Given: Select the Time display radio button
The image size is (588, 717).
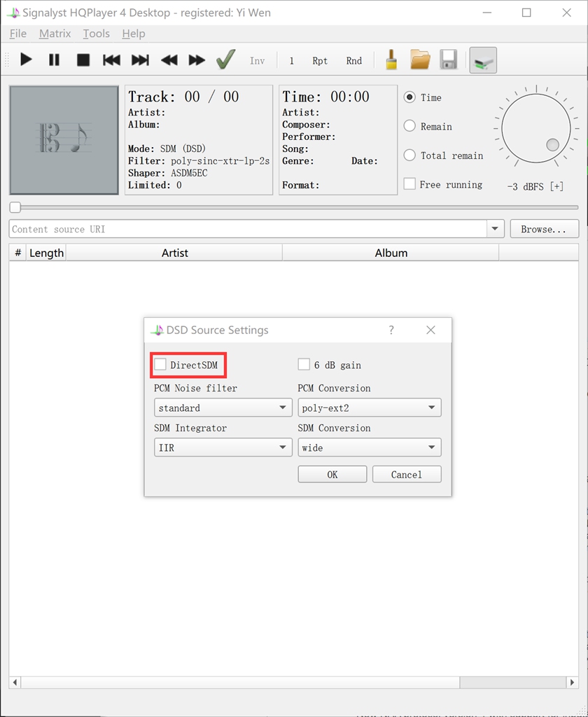Looking at the screenshot, I should (409, 97).
